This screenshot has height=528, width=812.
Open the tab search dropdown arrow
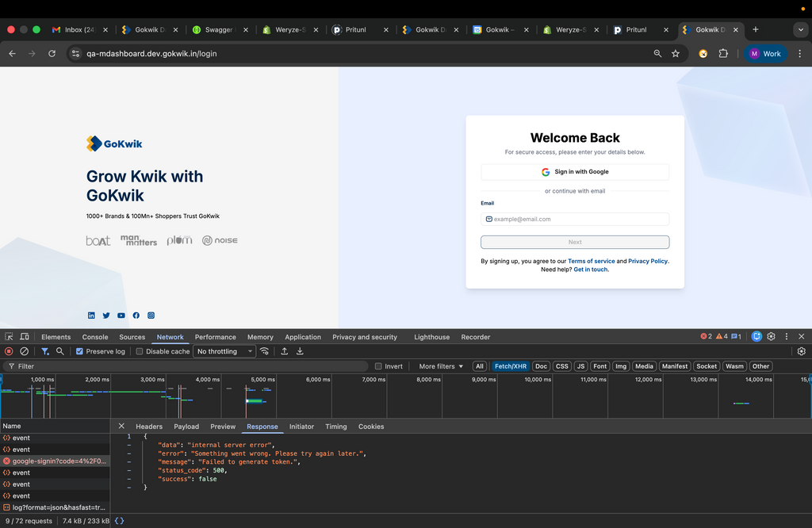pos(801,30)
